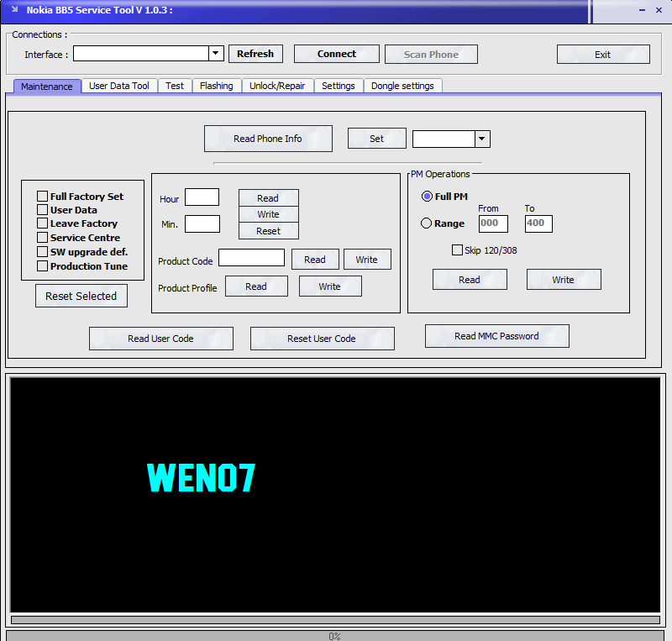Select the Range radio button
The image size is (672, 641).
pos(426,223)
